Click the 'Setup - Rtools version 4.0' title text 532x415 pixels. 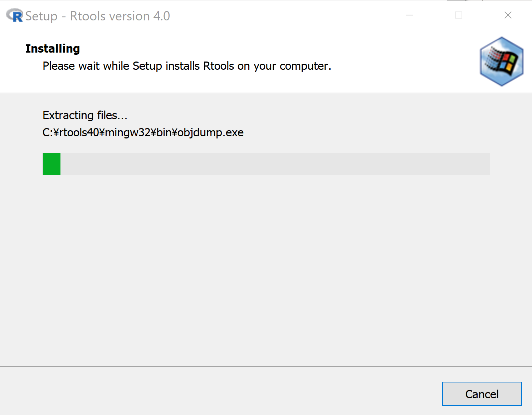point(97,16)
